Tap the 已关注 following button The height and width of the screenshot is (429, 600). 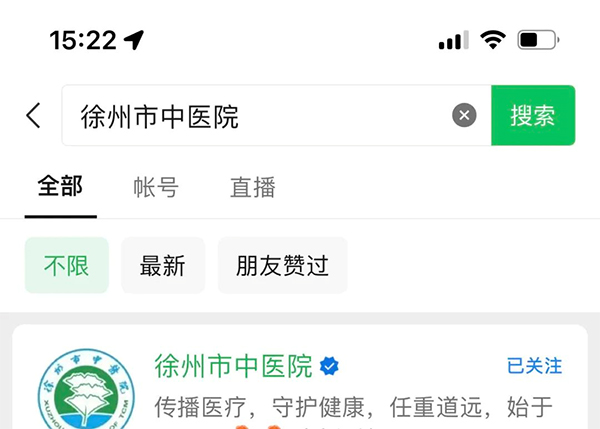(x=534, y=365)
